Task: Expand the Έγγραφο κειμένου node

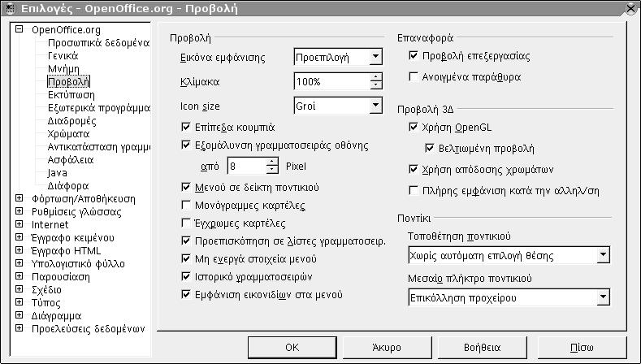Action: 19,237
